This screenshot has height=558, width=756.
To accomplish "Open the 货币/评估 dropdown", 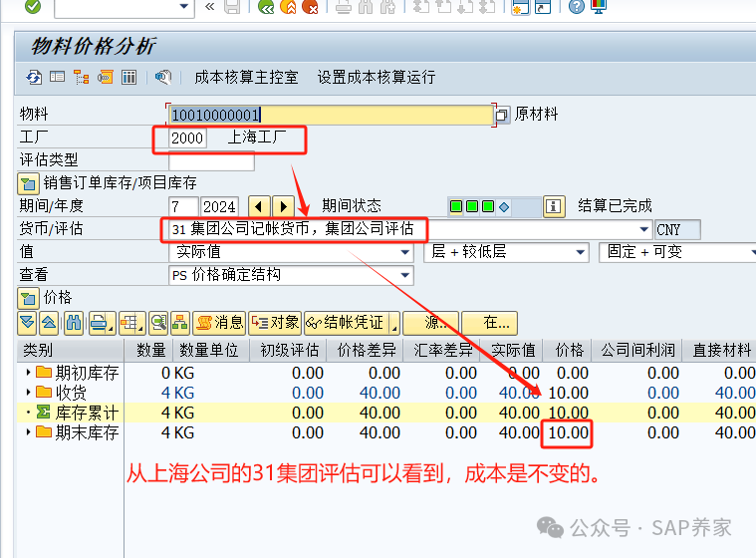I will (643, 229).
